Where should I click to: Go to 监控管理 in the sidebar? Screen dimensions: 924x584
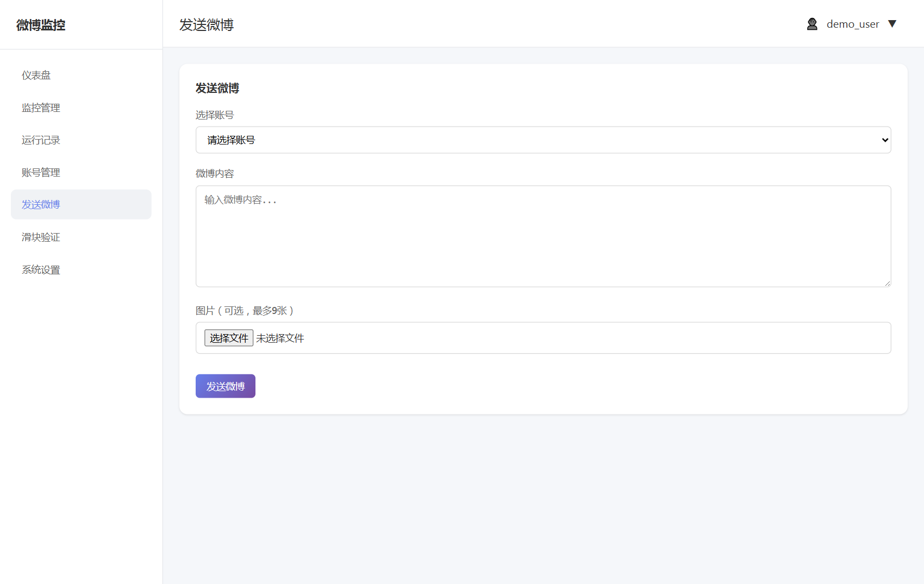(x=81, y=108)
